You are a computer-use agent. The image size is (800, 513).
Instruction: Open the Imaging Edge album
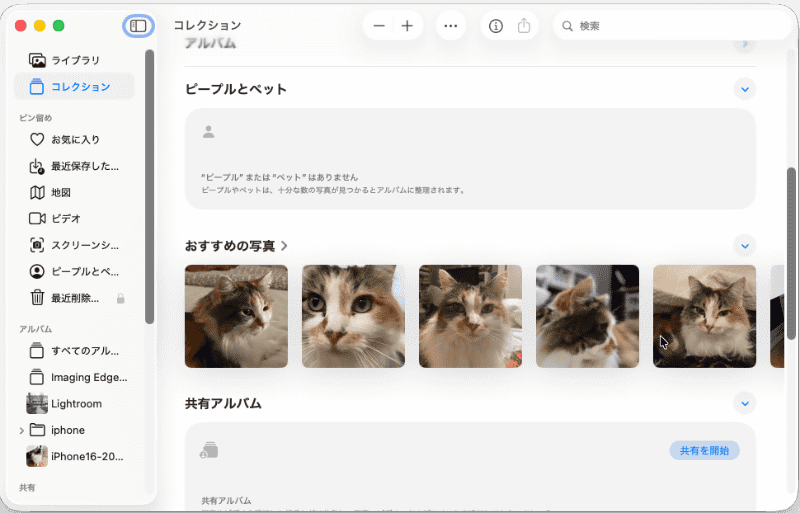pyautogui.click(x=74, y=377)
